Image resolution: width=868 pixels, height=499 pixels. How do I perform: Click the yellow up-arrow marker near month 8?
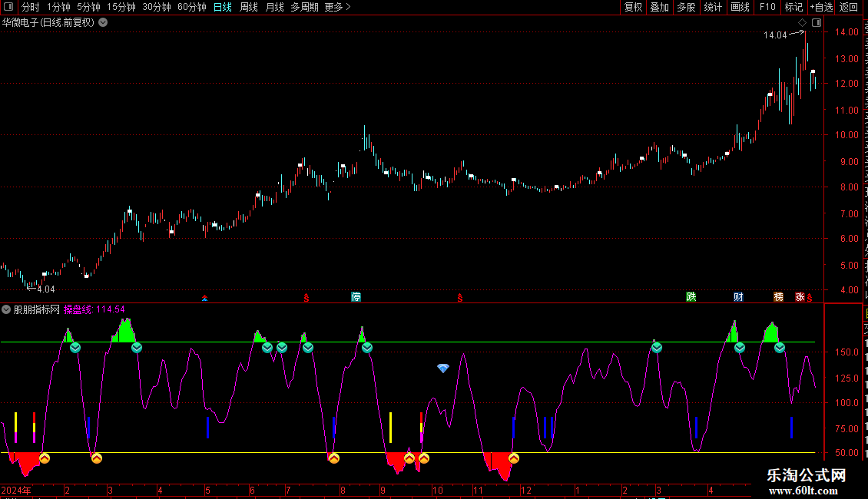[334, 458]
